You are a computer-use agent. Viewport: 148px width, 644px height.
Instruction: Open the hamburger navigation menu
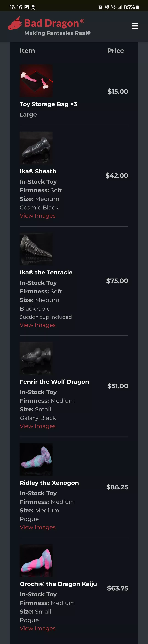click(135, 26)
